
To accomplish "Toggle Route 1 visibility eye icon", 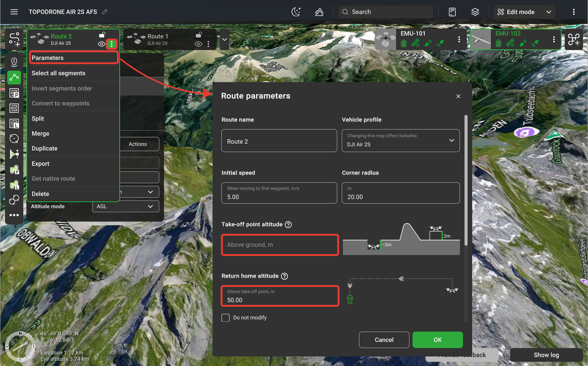I will click(198, 44).
